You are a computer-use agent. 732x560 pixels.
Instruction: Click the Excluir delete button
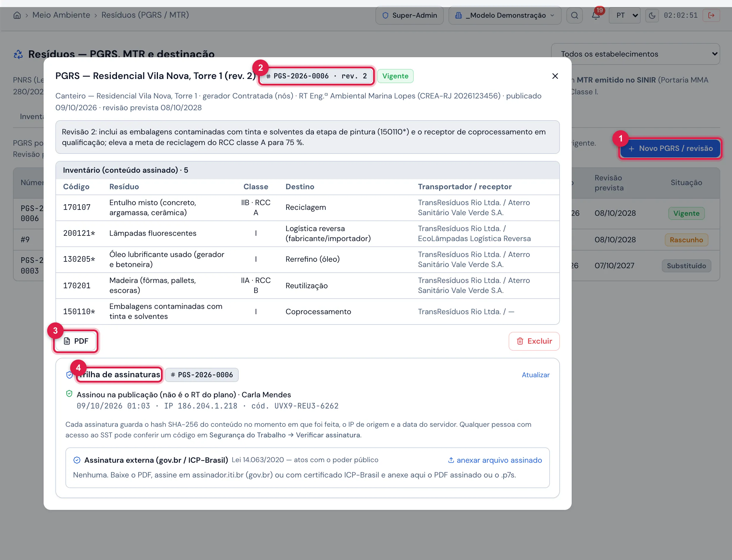(534, 341)
